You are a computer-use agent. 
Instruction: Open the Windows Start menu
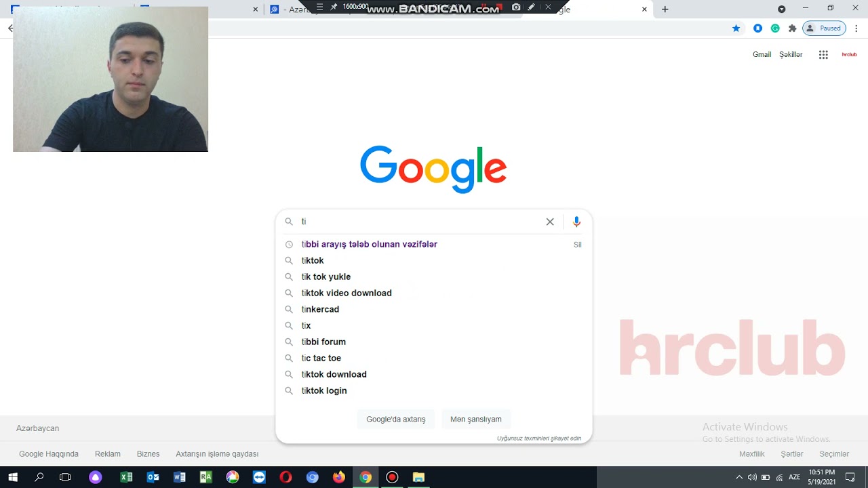(x=13, y=477)
